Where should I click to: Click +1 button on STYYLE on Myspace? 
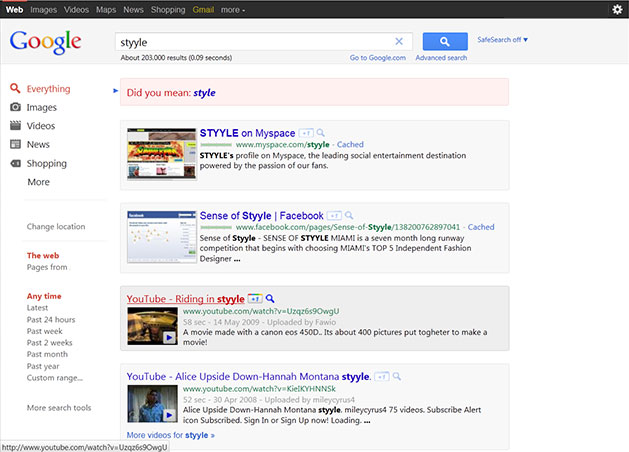coord(306,133)
